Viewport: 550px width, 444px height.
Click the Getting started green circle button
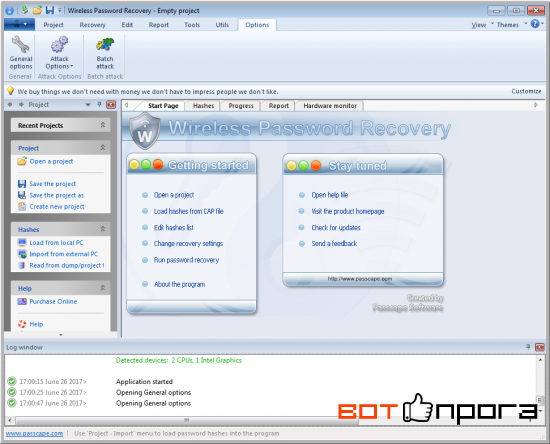(146, 164)
